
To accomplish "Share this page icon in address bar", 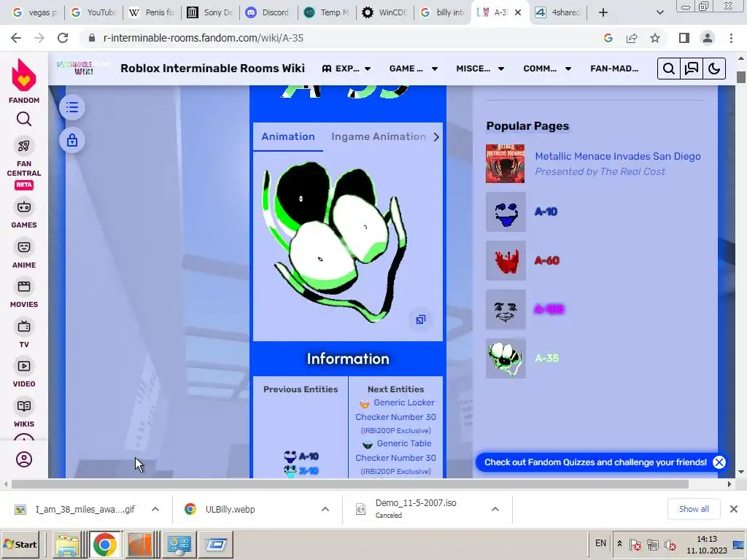I will click(x=632, y=38).
